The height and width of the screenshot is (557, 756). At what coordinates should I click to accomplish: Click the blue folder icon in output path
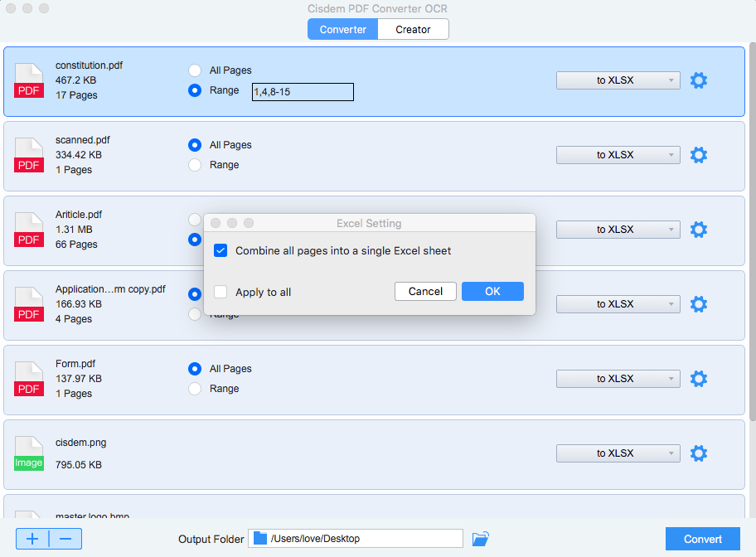(x=260, y=538)
